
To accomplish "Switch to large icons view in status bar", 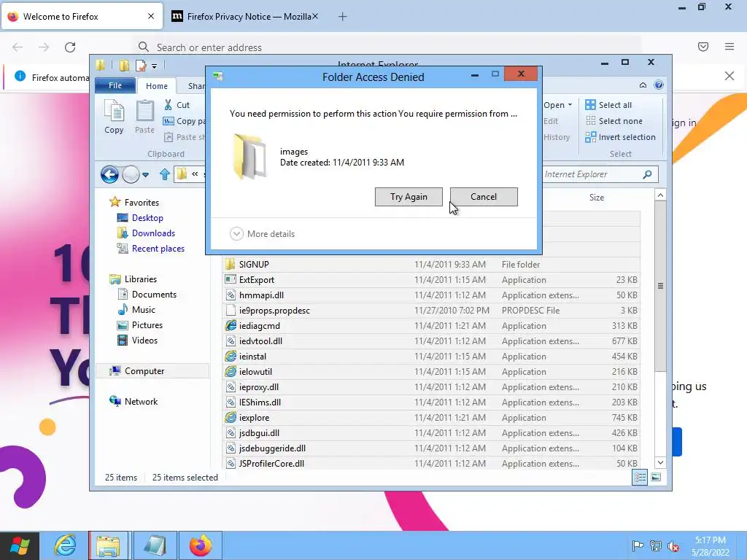I will point(656,477).
